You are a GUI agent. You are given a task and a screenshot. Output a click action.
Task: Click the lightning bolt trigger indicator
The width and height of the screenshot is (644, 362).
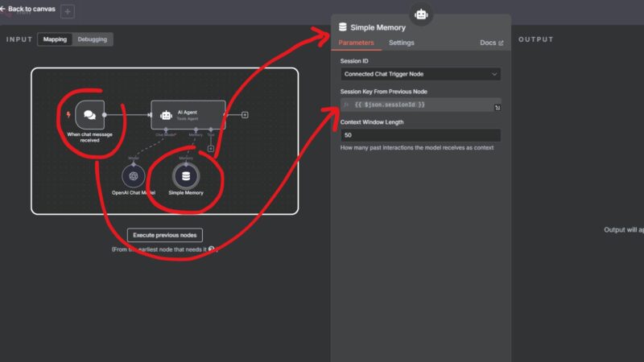(x=68, y=114)
